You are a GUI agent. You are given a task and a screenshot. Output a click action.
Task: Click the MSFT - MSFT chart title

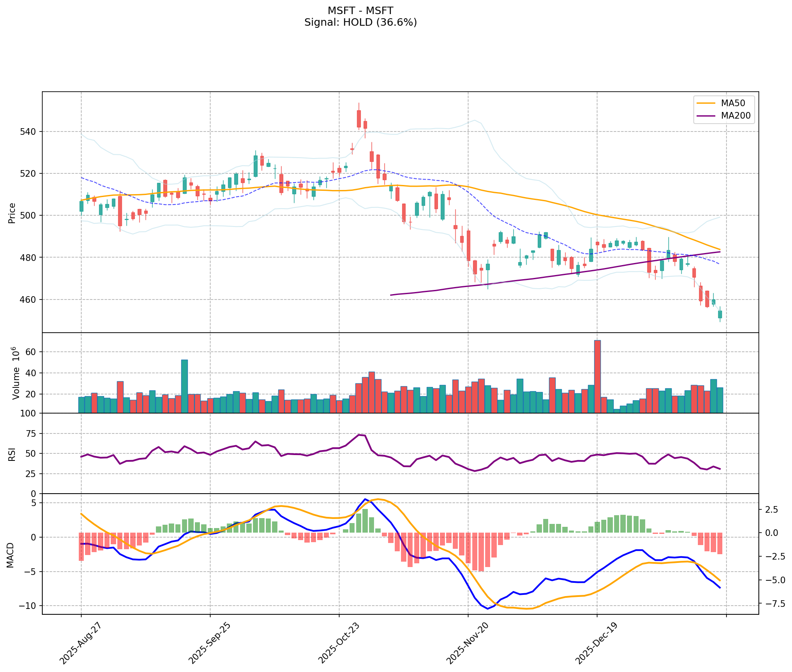click(360, 10)
